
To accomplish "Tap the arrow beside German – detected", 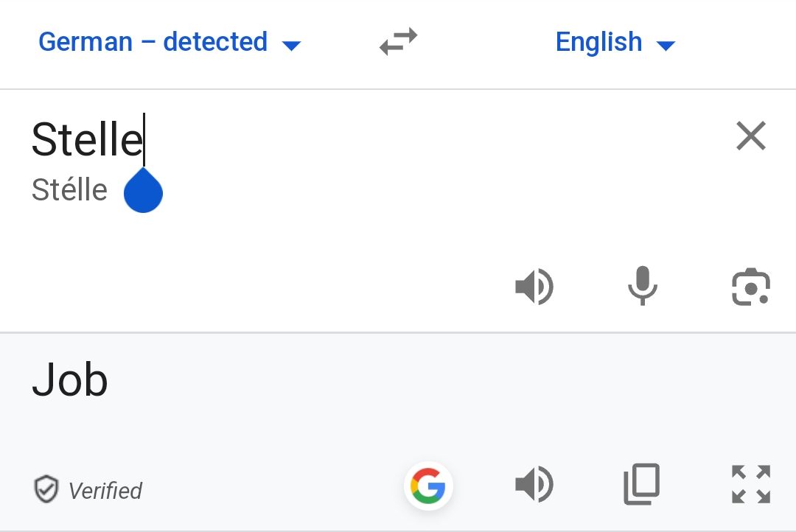I will [292, 46].
